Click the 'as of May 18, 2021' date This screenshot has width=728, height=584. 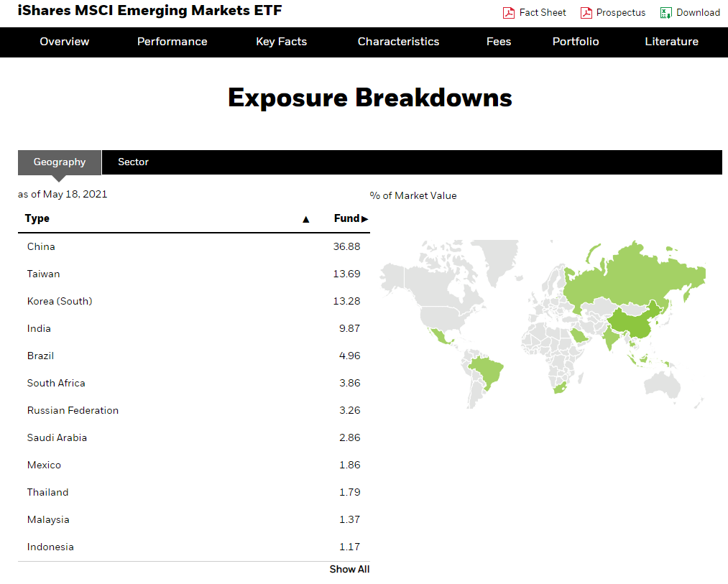pyautogui.click(x=63, y=194)
